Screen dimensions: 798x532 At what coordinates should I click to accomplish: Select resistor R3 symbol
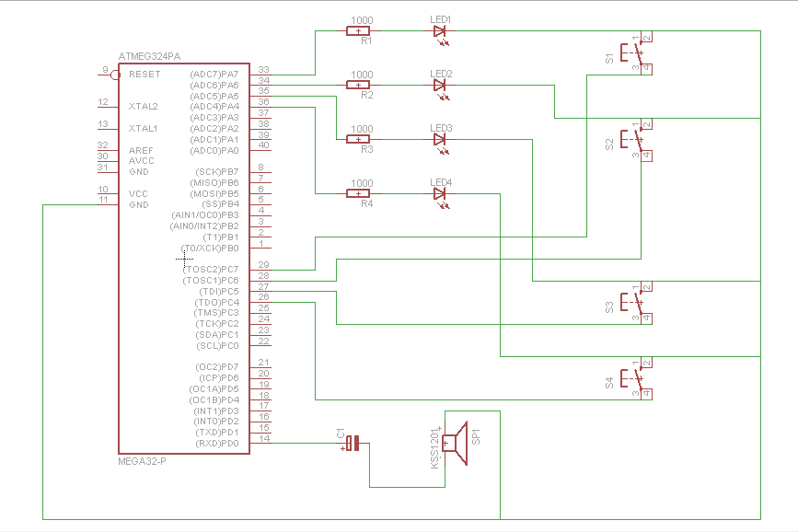coord(358,140)
